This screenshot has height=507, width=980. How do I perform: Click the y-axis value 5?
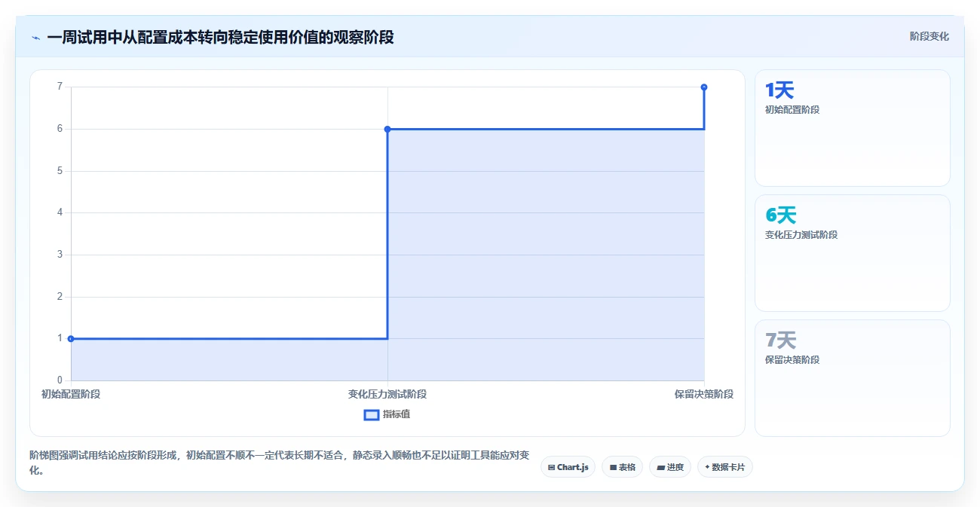tap(60, 171)
